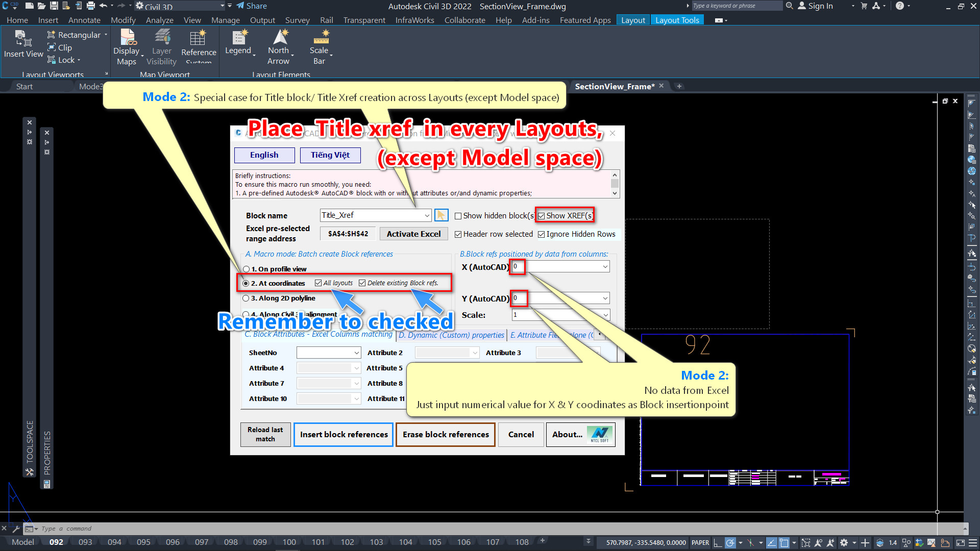Click Insert block references button
The height and width of the screenshot is (551, 980).
pyautogui.click(x=344, y=435)
